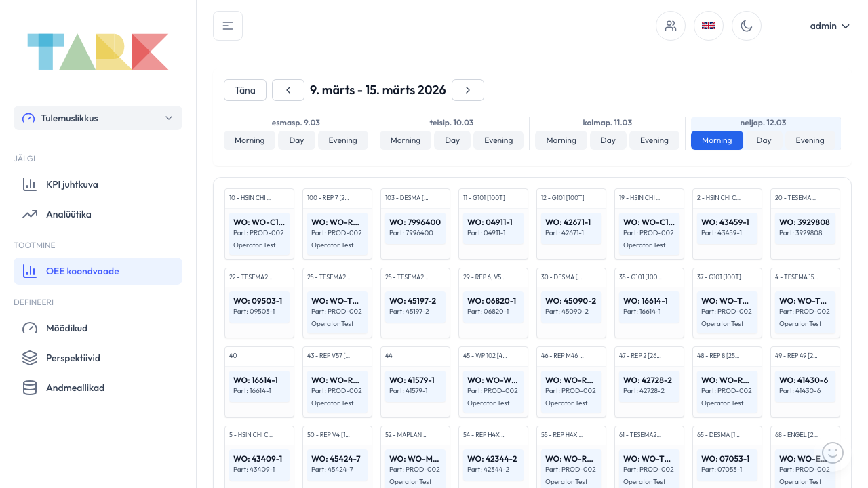Image resolution: width=868 pixels, height=488 pixels.
Task: Click the Andmeallikad database icon
Action: [x=30, y=388]
